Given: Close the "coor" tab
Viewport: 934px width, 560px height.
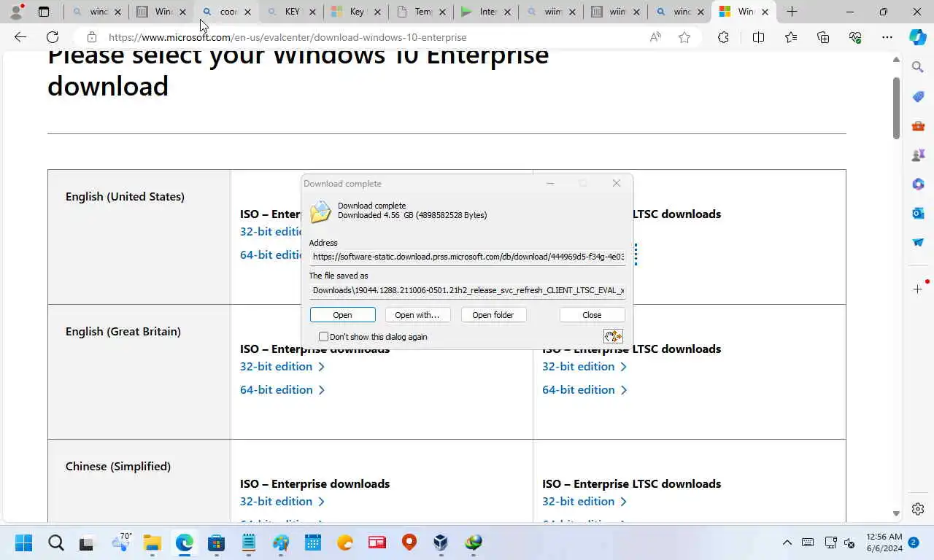Looking at the screenshot, I should tap(248, 12).
